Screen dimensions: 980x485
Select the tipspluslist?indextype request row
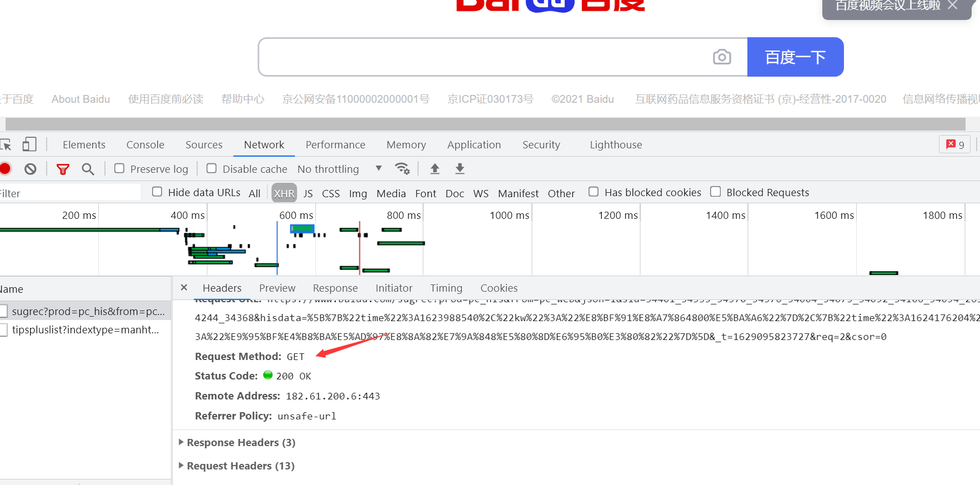[86, 330]
